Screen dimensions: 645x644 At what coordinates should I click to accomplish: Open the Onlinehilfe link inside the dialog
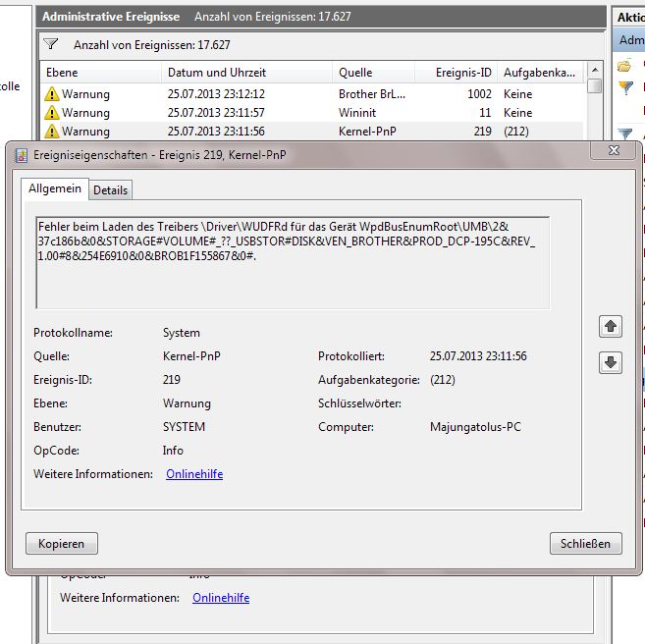[x=194, y=474]
